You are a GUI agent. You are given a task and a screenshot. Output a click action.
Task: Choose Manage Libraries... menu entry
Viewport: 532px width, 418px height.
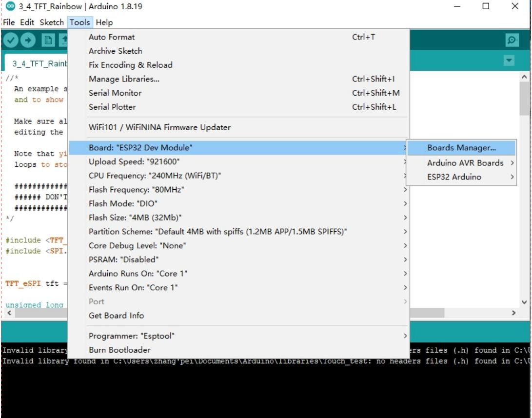pyautogui.click(x=124, y=79)
